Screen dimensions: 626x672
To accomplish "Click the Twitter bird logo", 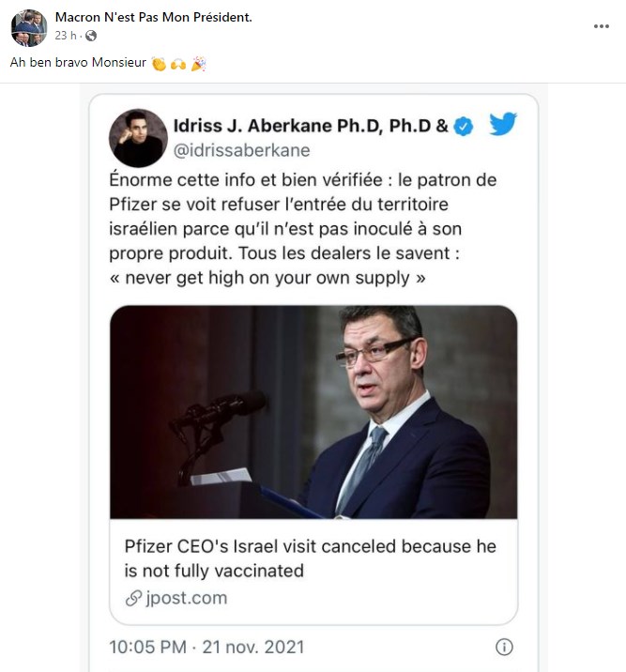I will [503, 124].
